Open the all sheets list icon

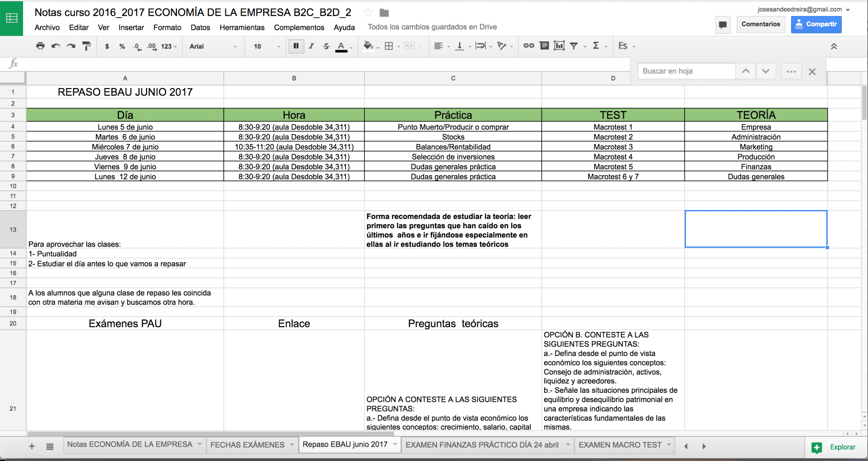(x=50, y=446)
